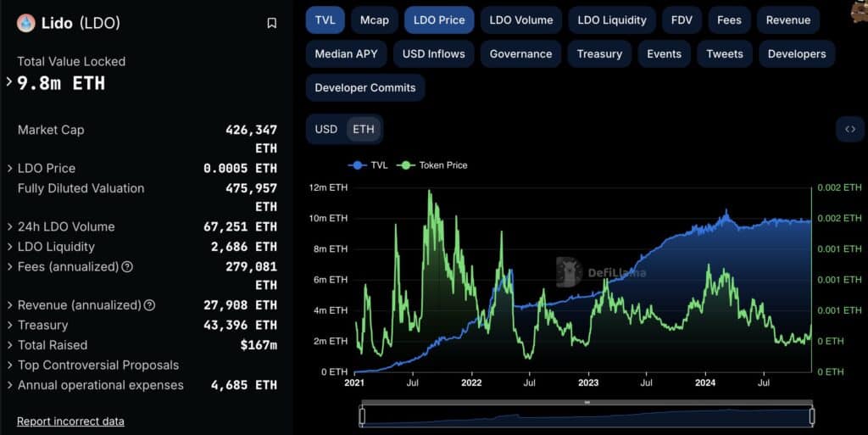Expand Top Controversial Proposals
The height and width of the screenshot is (435, 868).
click(9, 365)
